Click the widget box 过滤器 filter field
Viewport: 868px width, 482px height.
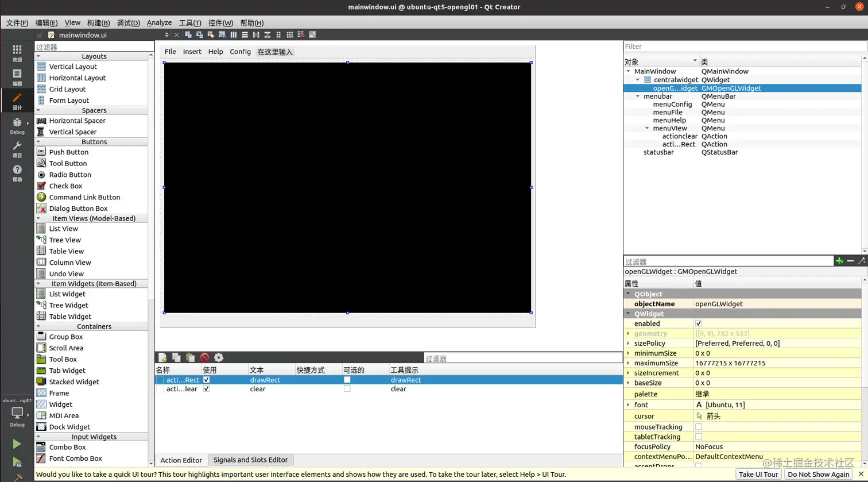94,47
